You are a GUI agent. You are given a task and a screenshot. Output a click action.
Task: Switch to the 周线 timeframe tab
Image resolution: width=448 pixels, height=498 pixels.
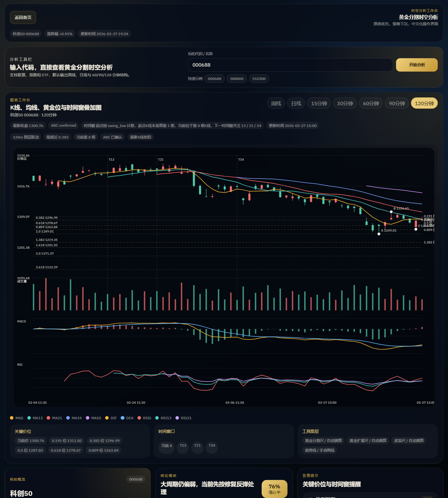click(x=276, y=103)
